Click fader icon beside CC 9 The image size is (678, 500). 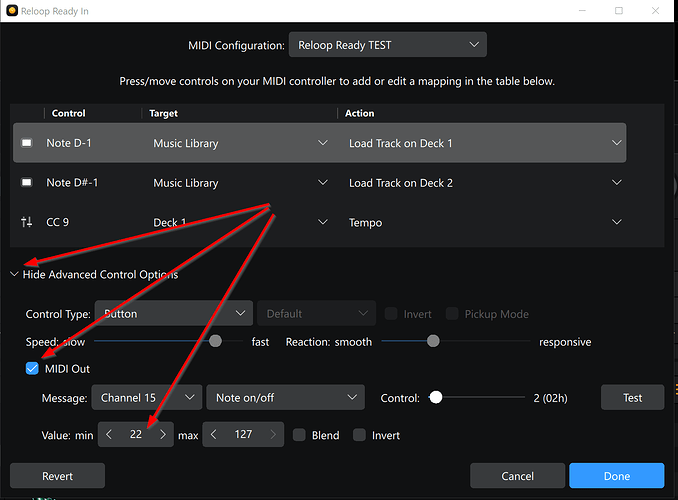(x=26, y=223)
